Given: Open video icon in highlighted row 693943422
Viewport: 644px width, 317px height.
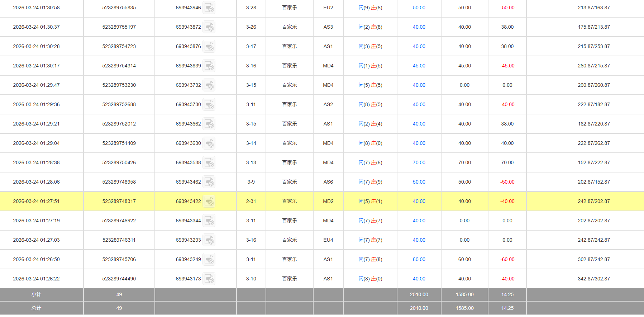Looking at the screenshot, I should click(209, 202).
